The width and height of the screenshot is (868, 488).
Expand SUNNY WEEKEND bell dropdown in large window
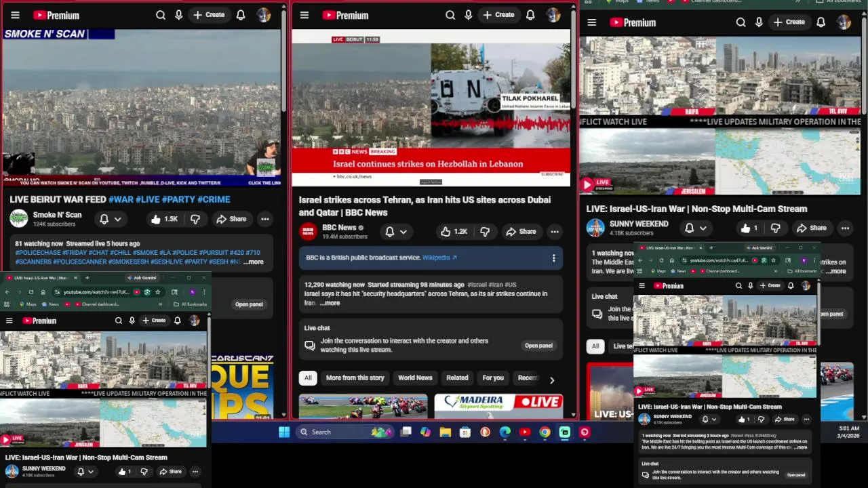coord(696,228)
